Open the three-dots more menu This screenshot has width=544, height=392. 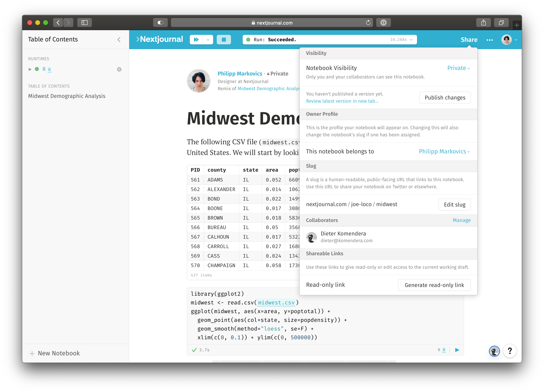click(490, 40)
